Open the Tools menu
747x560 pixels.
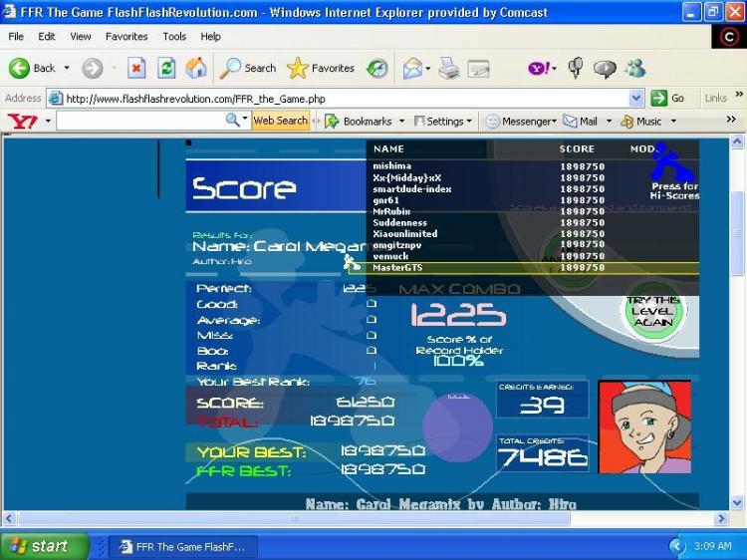(x=174, y=36)
